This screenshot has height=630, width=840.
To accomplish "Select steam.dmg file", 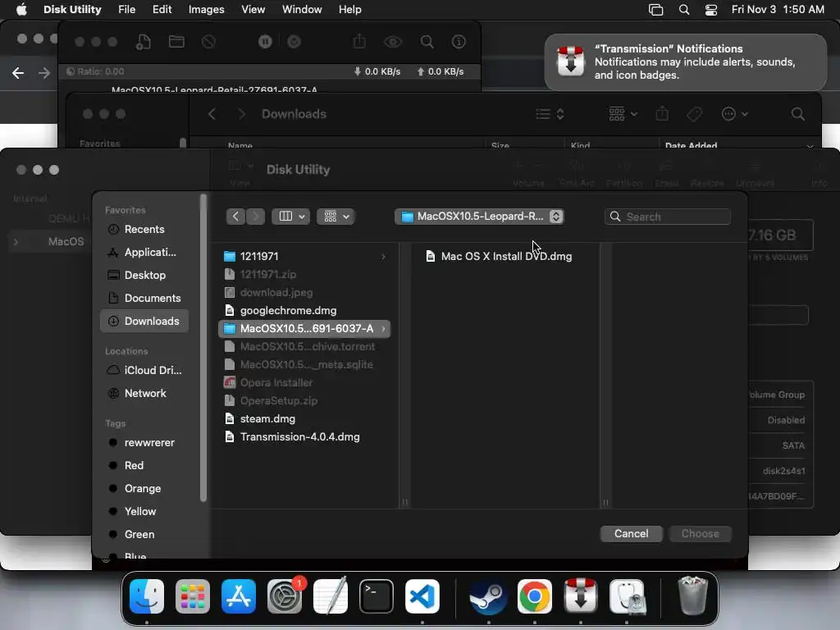I will pyautogui.click(x=304, y=419).
